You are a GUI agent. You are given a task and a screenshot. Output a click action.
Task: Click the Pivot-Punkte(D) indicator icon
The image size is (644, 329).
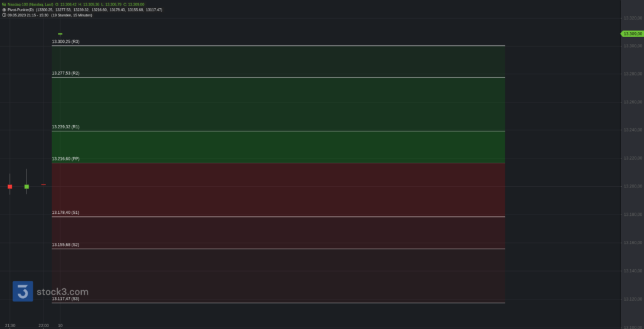[x=4, y=9]
